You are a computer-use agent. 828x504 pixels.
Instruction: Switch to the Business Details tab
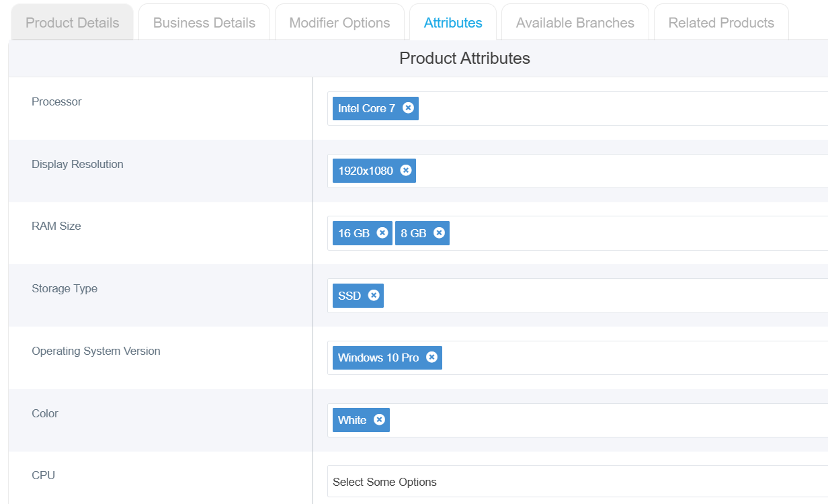[204, 23]
